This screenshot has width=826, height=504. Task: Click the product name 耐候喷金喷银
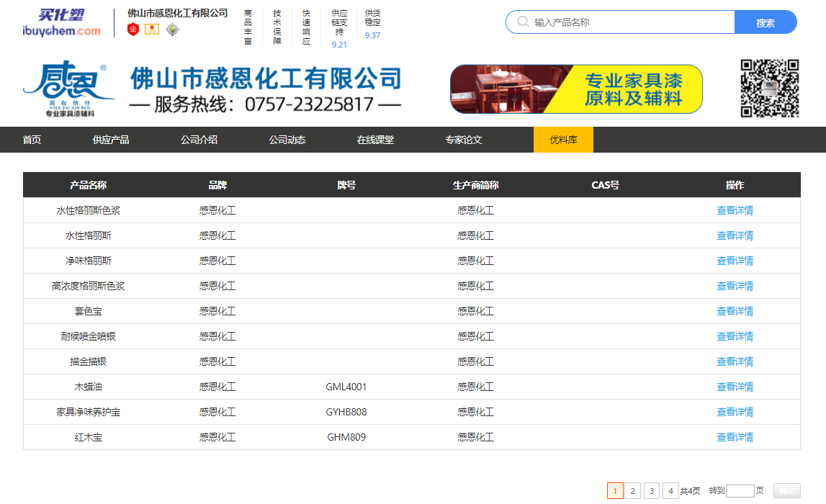[88, 336]
